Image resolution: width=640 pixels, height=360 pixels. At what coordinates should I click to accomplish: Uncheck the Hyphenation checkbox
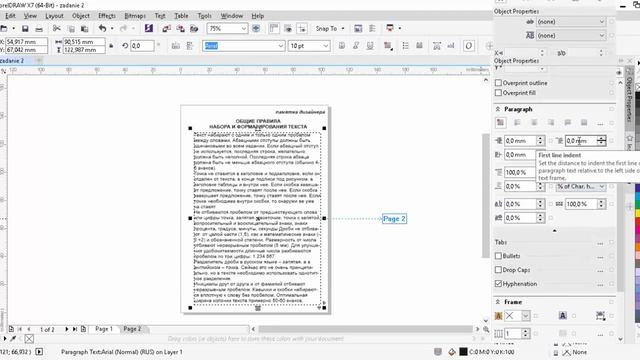(x=498, y=284)
